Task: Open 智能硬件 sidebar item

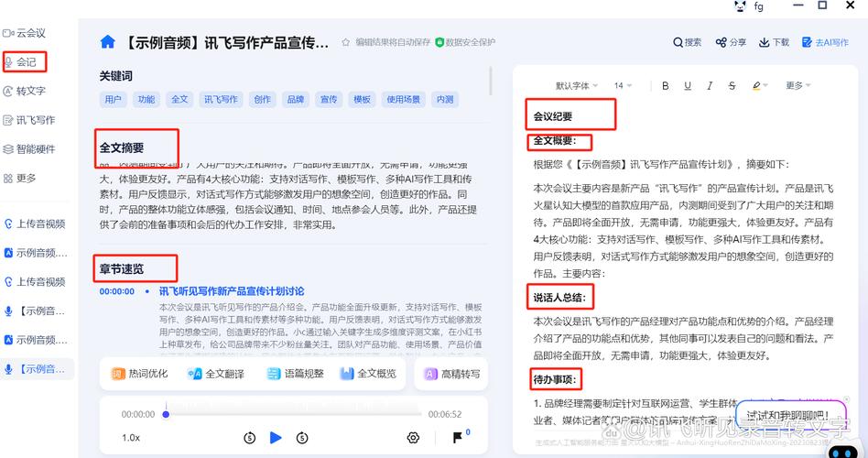Action: pyautogui.click(x=28, y=149)
